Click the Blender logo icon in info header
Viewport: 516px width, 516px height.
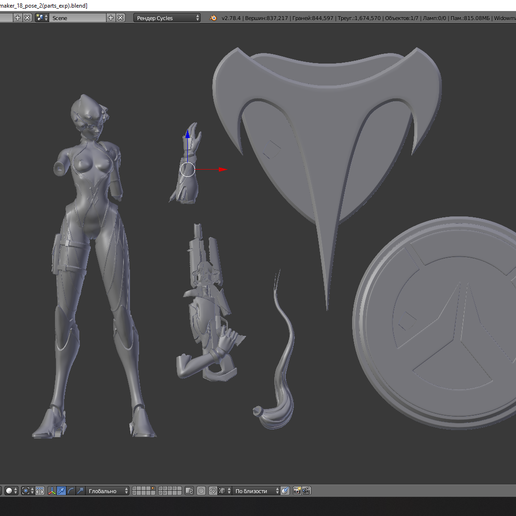pyautogui.click(x=213, y=18)
